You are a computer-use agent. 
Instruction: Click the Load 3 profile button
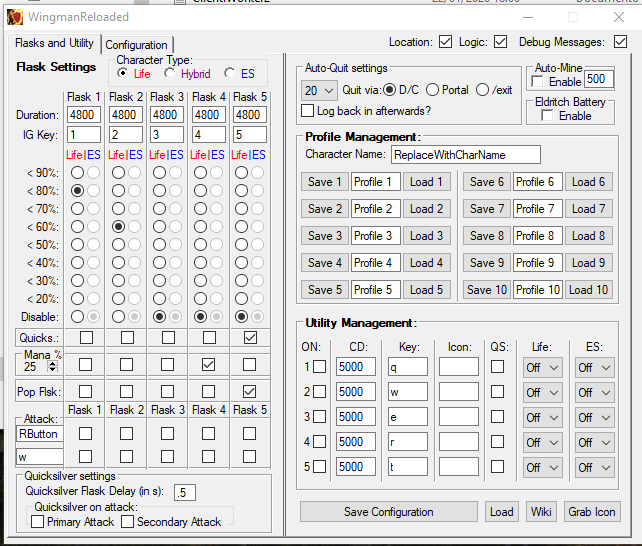coord(427,236)
